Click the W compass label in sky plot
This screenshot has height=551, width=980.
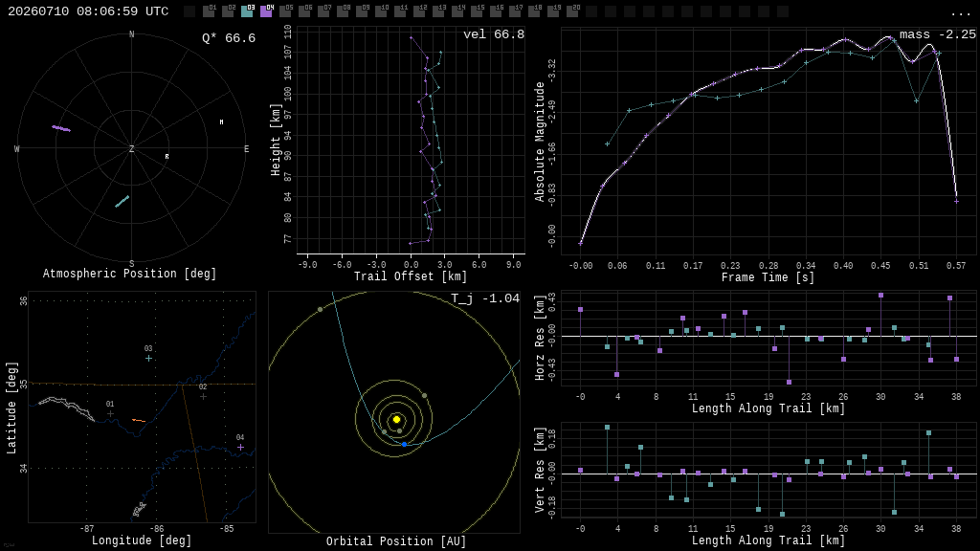[17, 148]
